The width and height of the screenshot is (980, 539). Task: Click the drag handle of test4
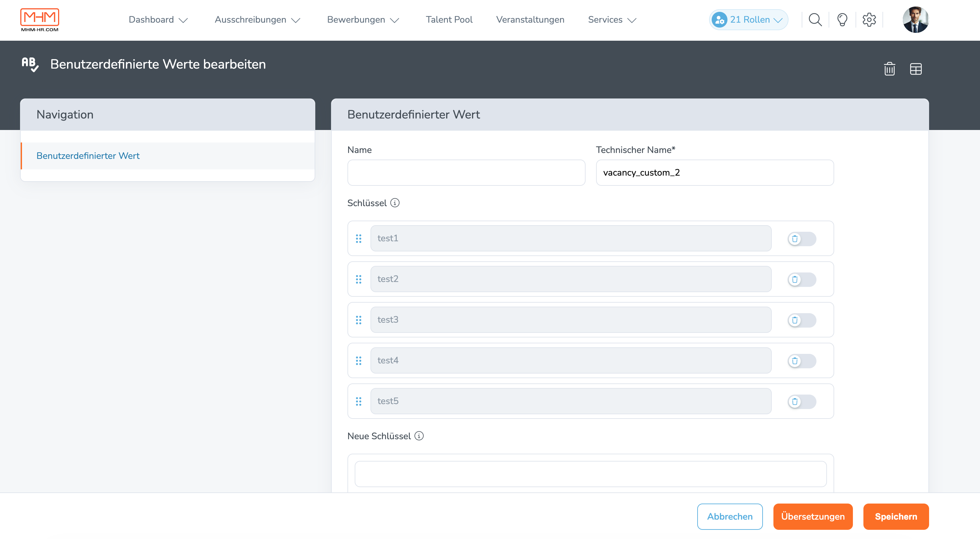pos(358,361)
